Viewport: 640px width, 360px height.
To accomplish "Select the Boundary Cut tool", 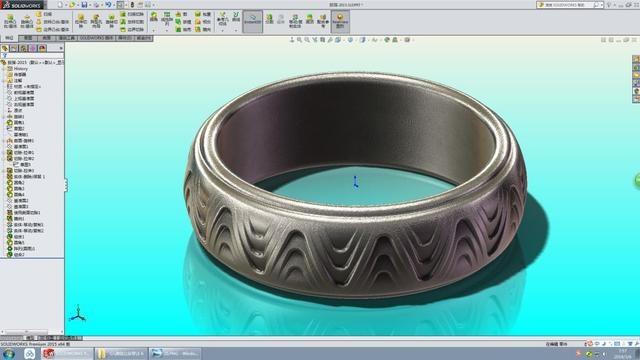I will pos(132,29).
